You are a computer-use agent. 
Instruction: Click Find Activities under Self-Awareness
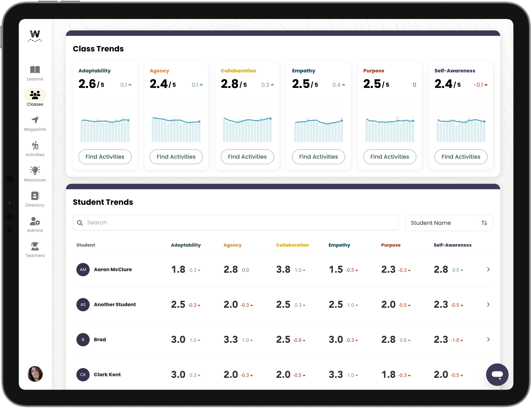461,157
